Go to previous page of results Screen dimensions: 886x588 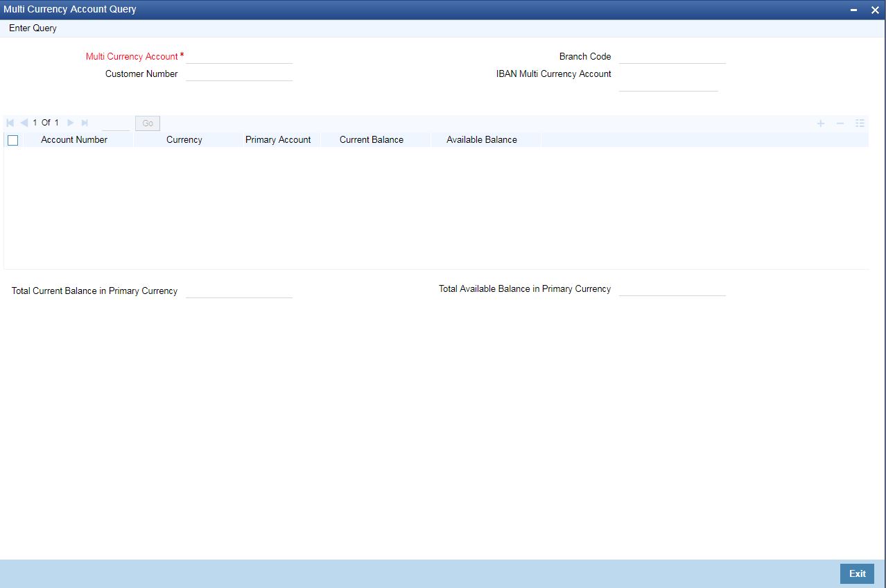pyautogui.click(x=24, y=123)
